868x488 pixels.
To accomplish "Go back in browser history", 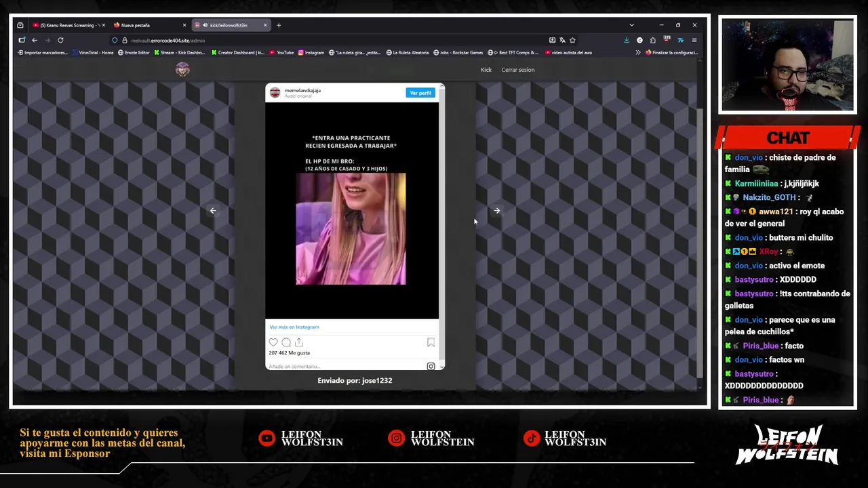I will click(35, 40).
